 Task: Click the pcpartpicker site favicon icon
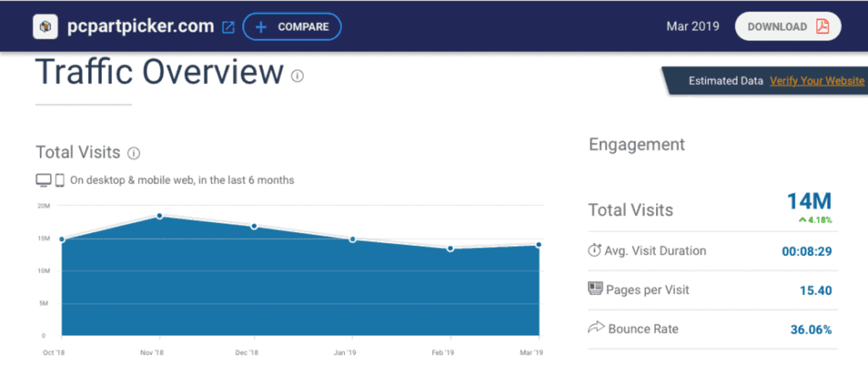tap(45, 27)
